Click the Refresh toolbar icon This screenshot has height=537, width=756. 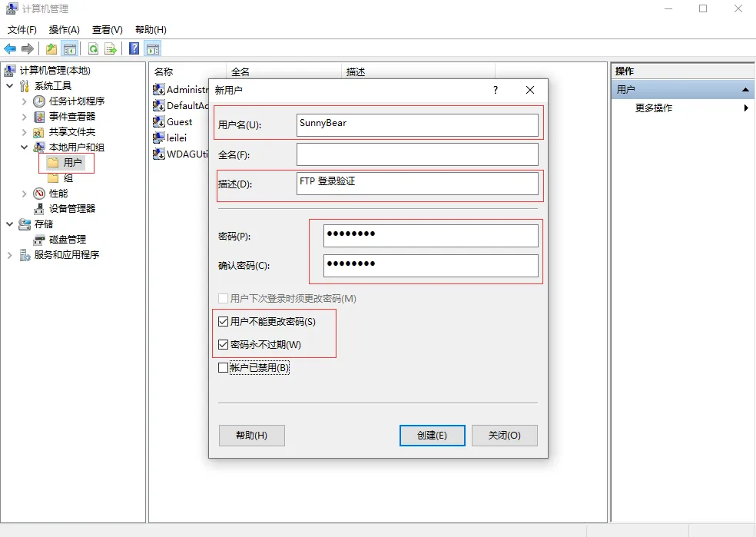coord(93,49)
